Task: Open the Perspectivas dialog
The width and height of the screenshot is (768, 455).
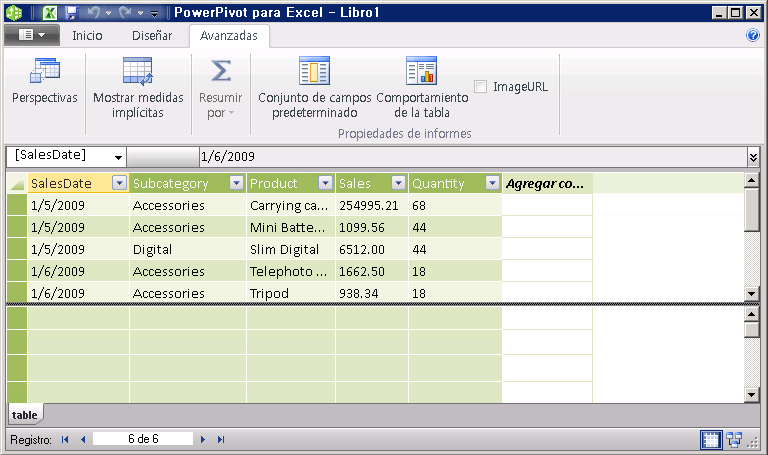Action: [45, 81]
